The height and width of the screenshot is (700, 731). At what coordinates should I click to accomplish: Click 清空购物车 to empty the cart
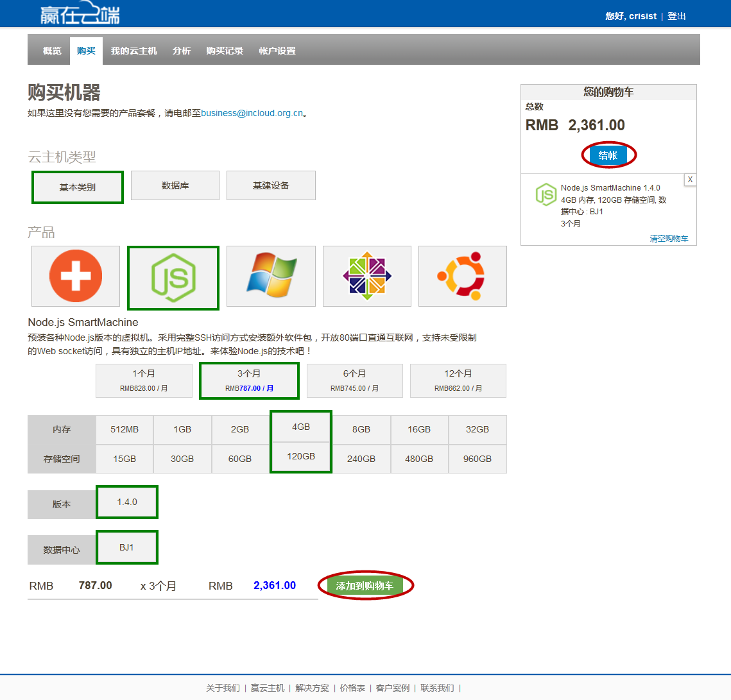click(669, 239)
